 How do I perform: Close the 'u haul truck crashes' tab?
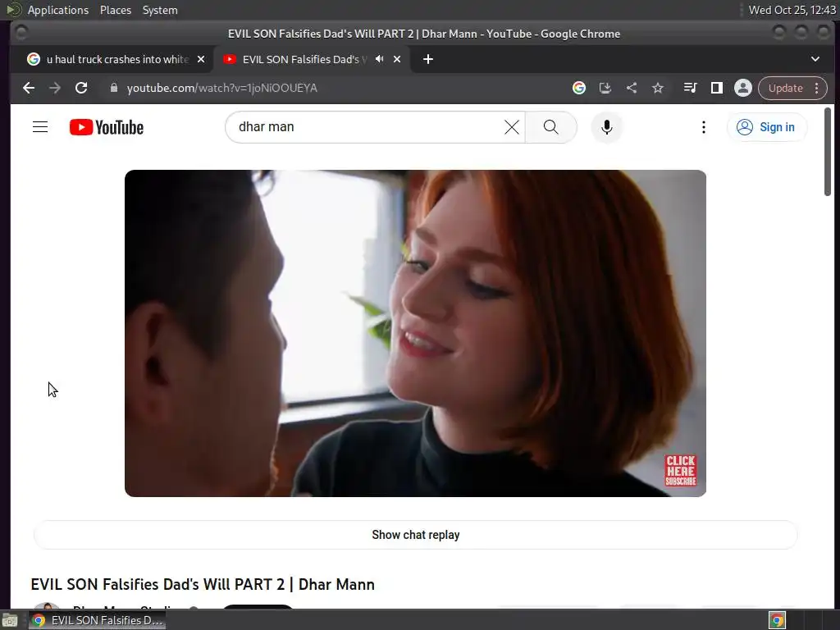201,59
